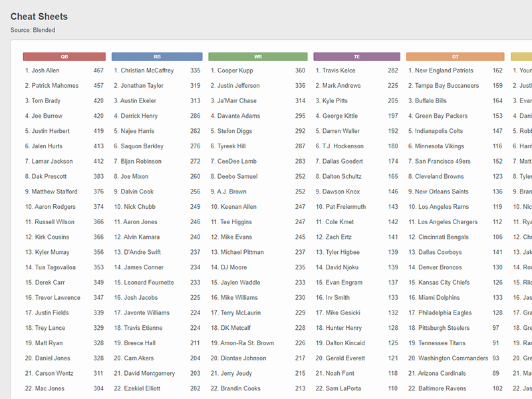Click the Source: Blended label
The image size is (532, 399).
[x=33, y=30]
